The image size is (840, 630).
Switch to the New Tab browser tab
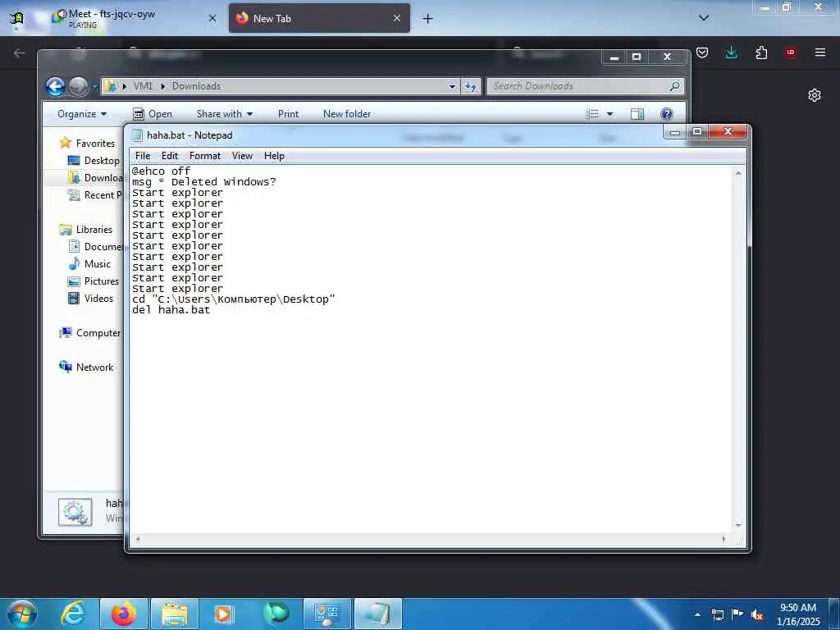(x=319, y=18)
